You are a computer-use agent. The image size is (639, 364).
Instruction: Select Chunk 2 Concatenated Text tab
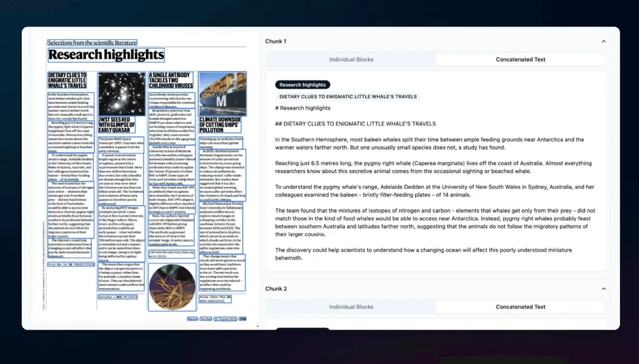(x=520, y=307)
